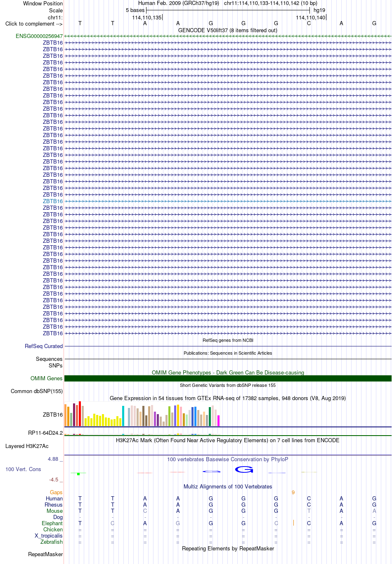Image resolution: width=392 pixels, height=564 pixels.
Task: Select the X_tropicalis alignment row label
Action: pyautogui.click(x=49, y=536)
